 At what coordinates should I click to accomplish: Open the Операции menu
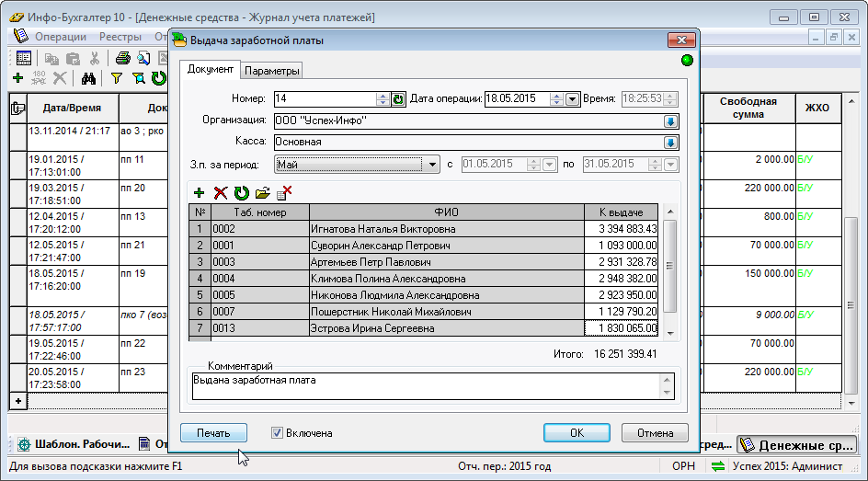point(61,37)
